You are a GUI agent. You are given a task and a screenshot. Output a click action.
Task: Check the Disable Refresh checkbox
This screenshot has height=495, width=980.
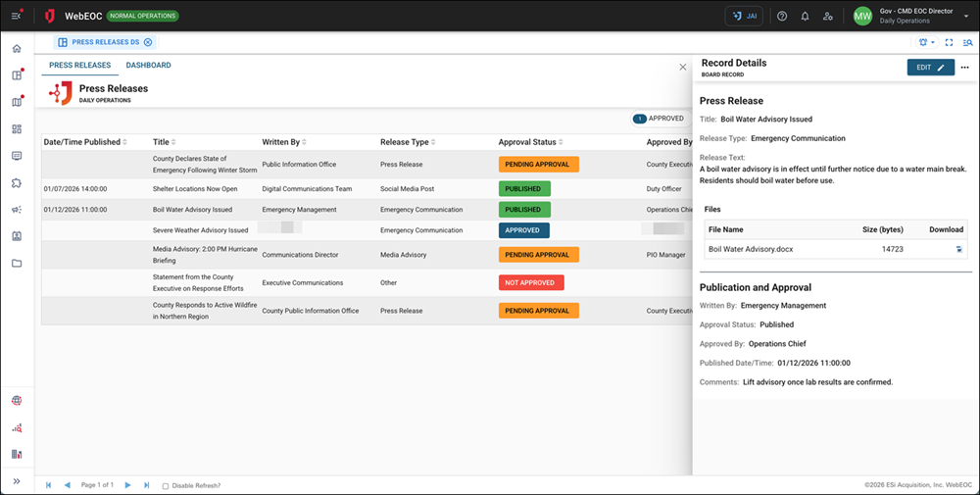coord(165,486)
